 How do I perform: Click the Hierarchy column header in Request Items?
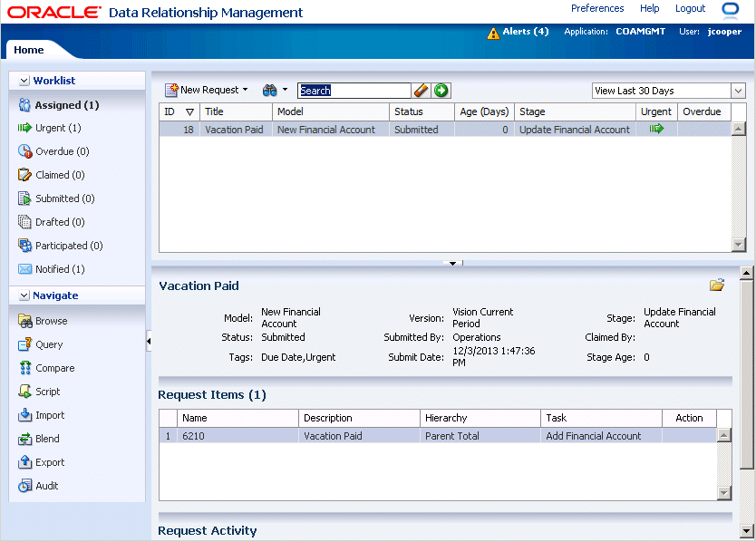pos(480,418)
